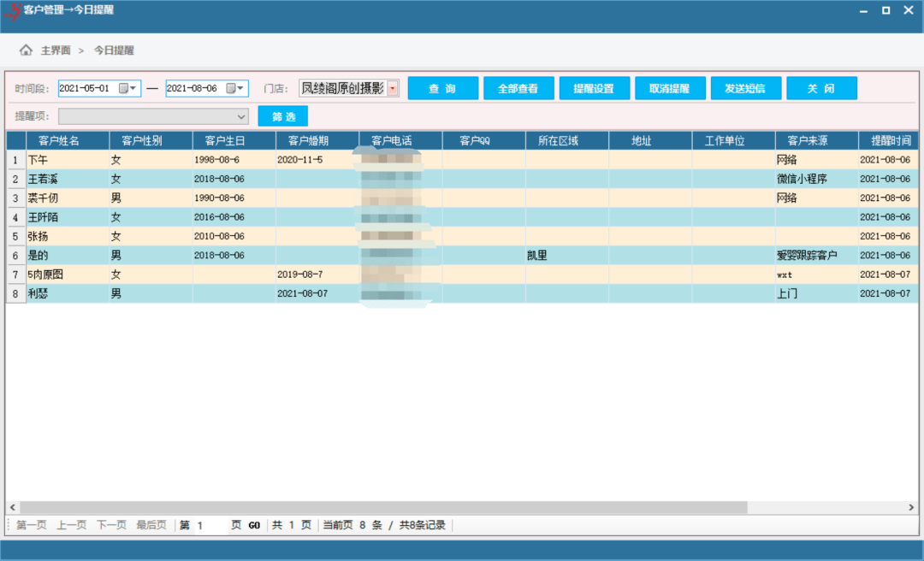This screenshot has width=924, height=561.
Task: Sort by 客户姓名 column header
Action: 68,140
